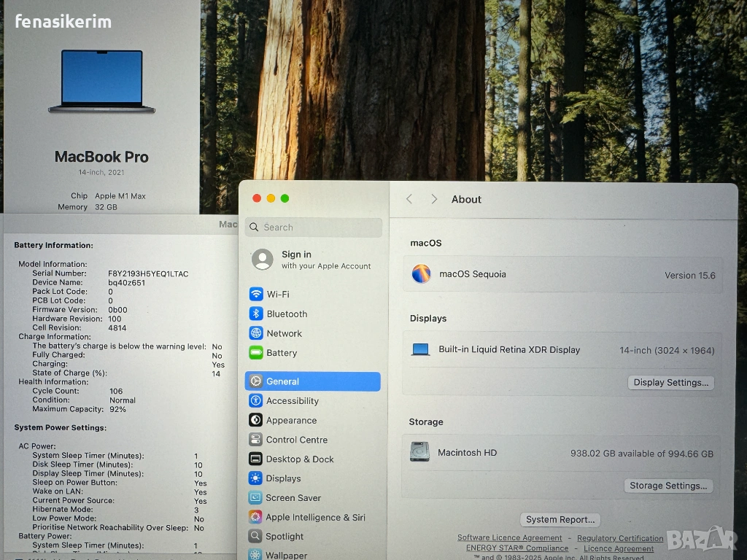Open Spotlight settings in sidebar
Image resolution: width=747 pixels, height=560 pixels.
click(285, 537)
